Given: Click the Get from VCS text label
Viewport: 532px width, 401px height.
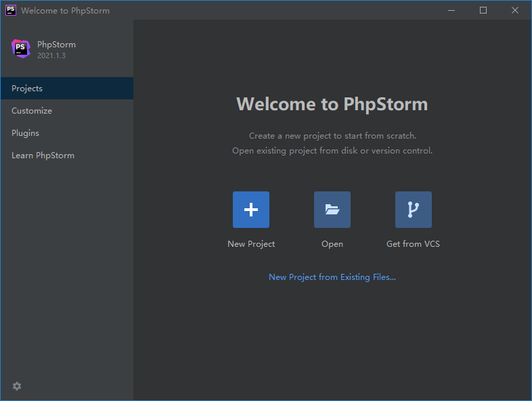Looking at the screenshot, I should tap(413, 244).
